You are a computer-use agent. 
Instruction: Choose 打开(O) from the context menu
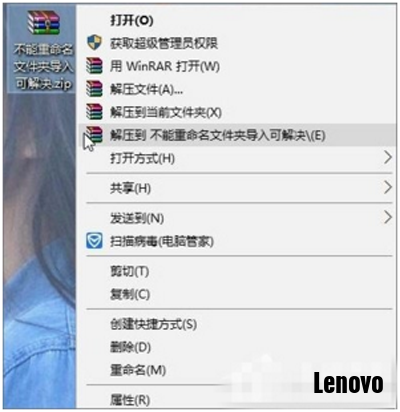tap(132, 20)
